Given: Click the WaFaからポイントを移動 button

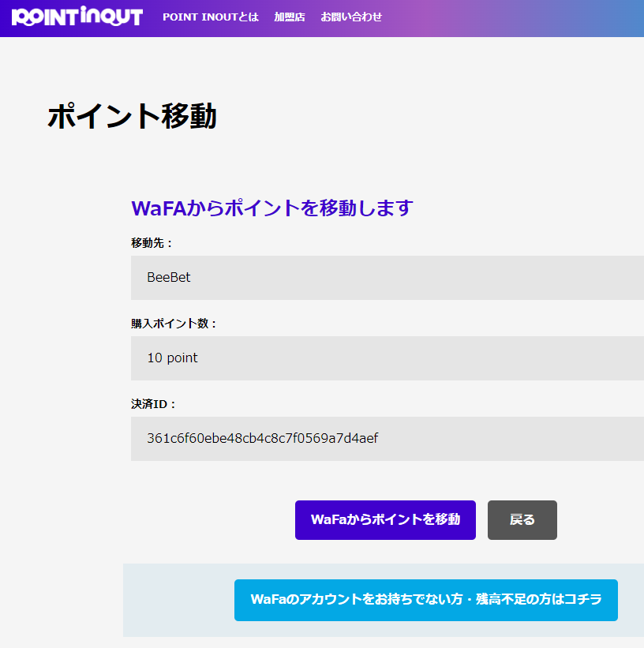Looking at the screenshot, I should coord(385,520).
